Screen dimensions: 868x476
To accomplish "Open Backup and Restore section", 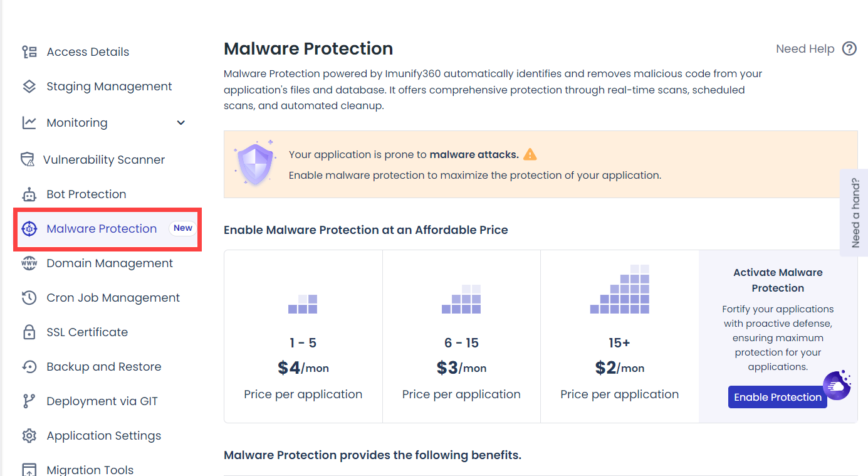I will click(103, 367).
